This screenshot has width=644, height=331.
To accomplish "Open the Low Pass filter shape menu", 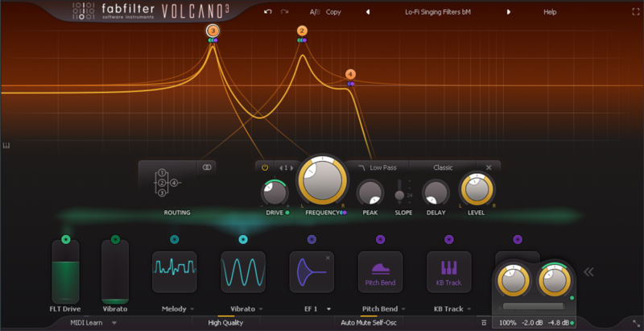I will coord(378,168).
